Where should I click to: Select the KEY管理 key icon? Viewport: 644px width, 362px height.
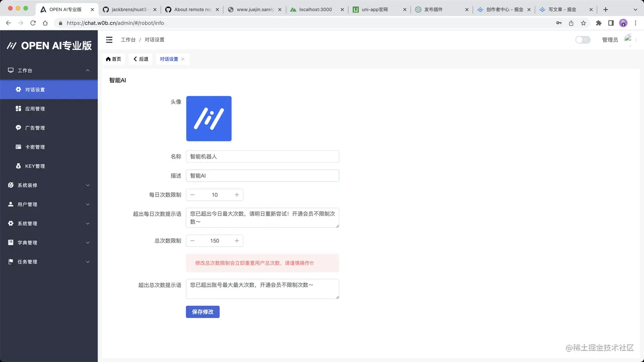(x=17, y=166)
